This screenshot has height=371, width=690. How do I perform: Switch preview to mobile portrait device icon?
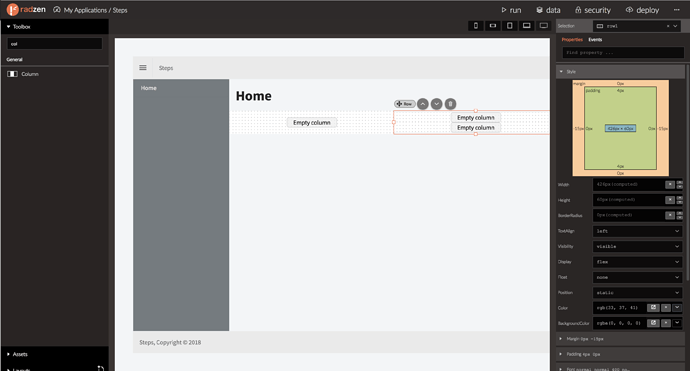pos(476,26)
